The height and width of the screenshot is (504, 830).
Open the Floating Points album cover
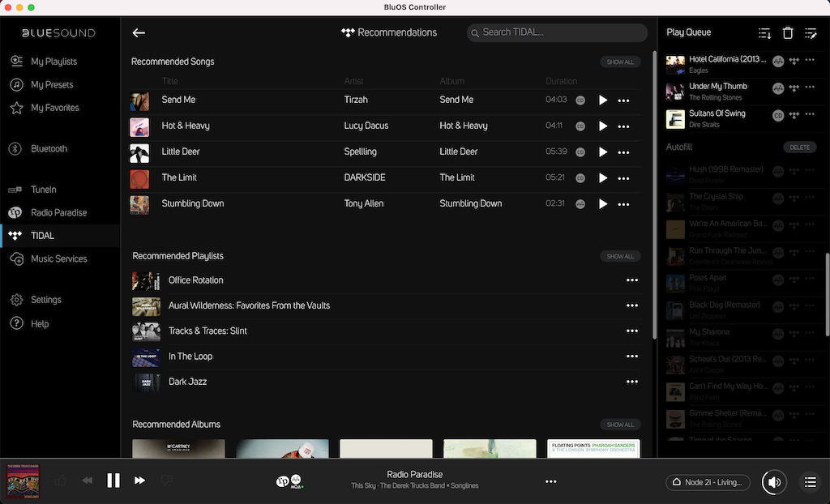pos(593,448)
